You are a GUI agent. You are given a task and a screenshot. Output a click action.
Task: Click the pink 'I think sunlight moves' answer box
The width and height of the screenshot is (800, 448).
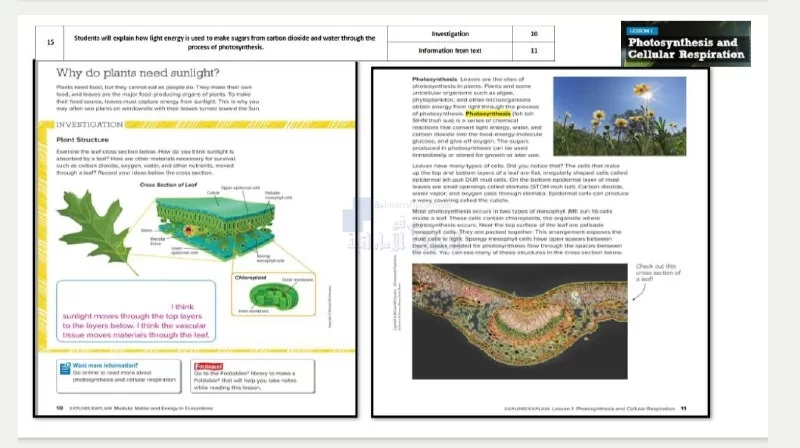[x=136, y=311]
